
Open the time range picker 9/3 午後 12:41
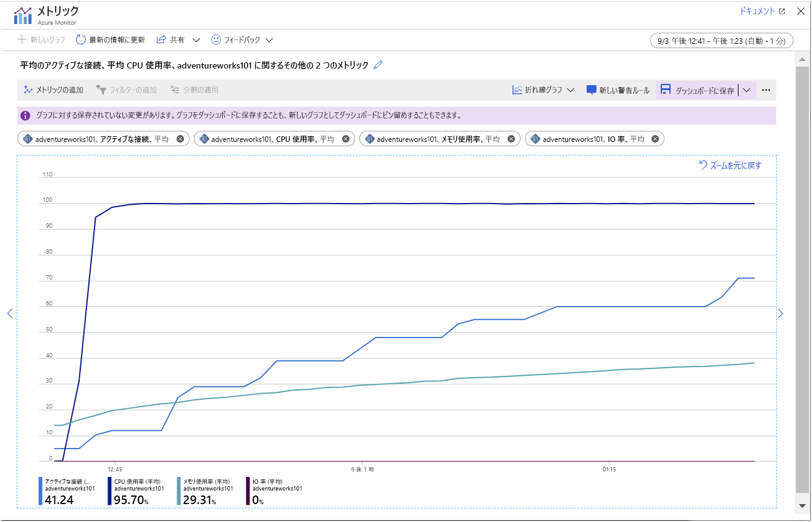[721, 41]
